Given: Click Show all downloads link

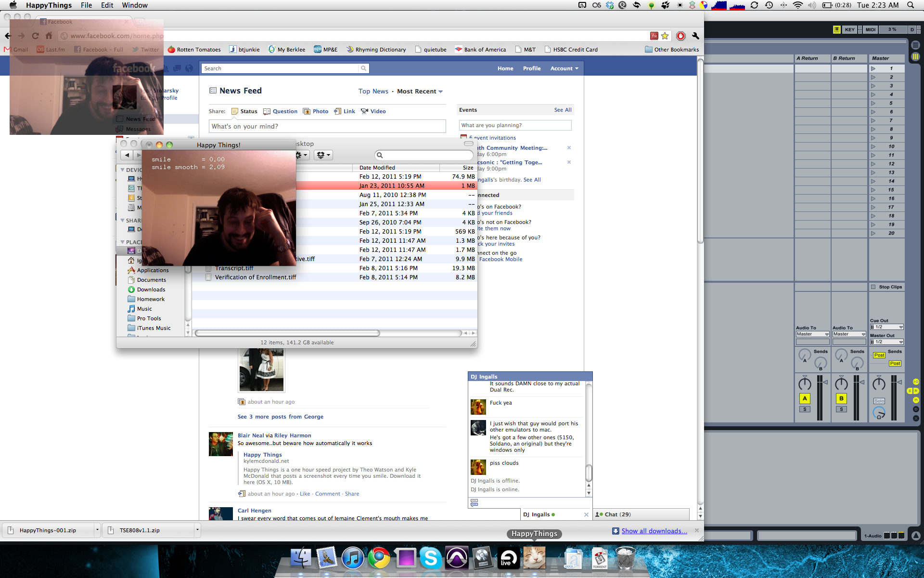Looking at the screenshot, I should pyautogui.click(x=654, y=531).
